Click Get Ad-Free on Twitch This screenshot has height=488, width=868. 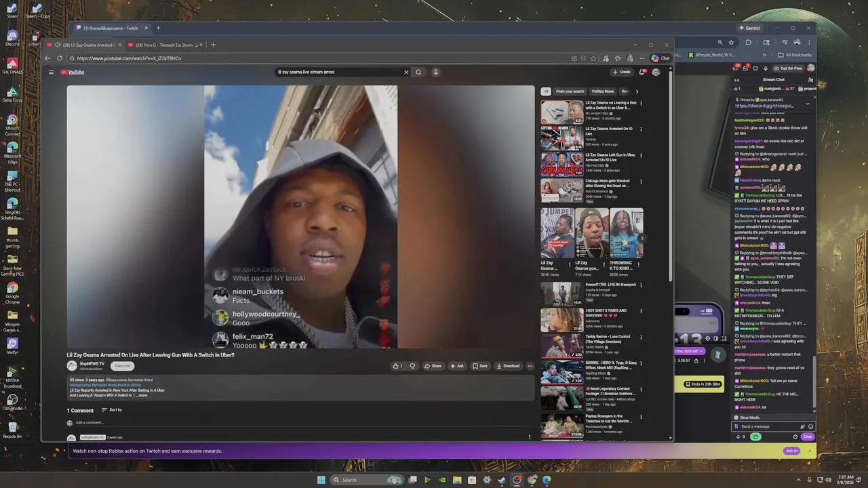click(788, 68)
